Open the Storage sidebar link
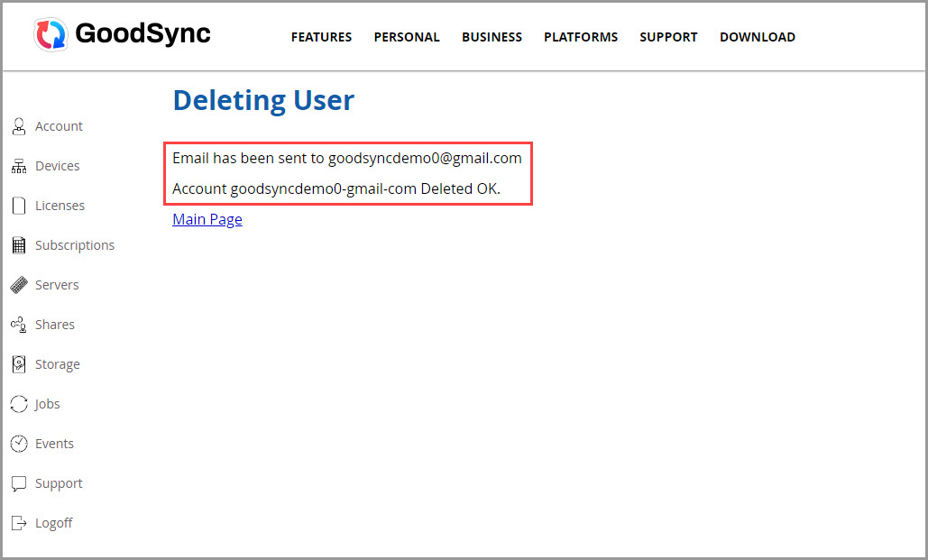Image resolution: width=928 pixels, height=560 pixels. coord(58,364)
